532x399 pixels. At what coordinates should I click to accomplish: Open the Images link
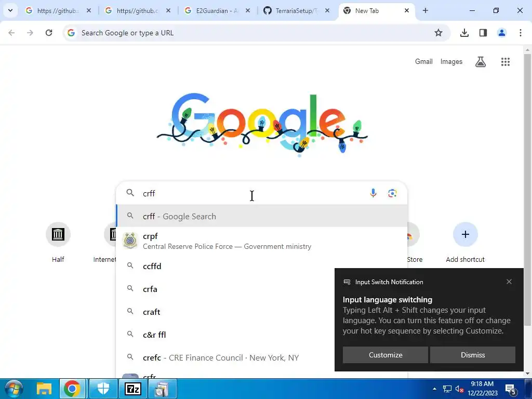(x=451, y=61)
